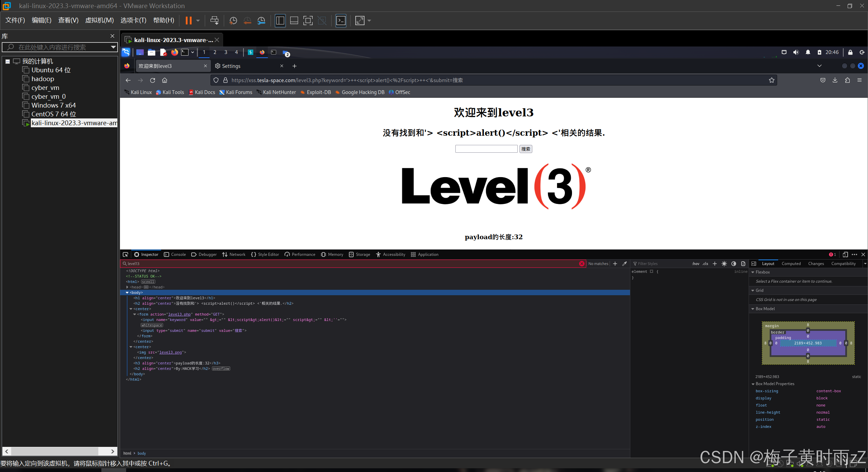This screenshot has width=868, height=472.
Task: Bookmark this page with the star
Action: tap(772, 80)
